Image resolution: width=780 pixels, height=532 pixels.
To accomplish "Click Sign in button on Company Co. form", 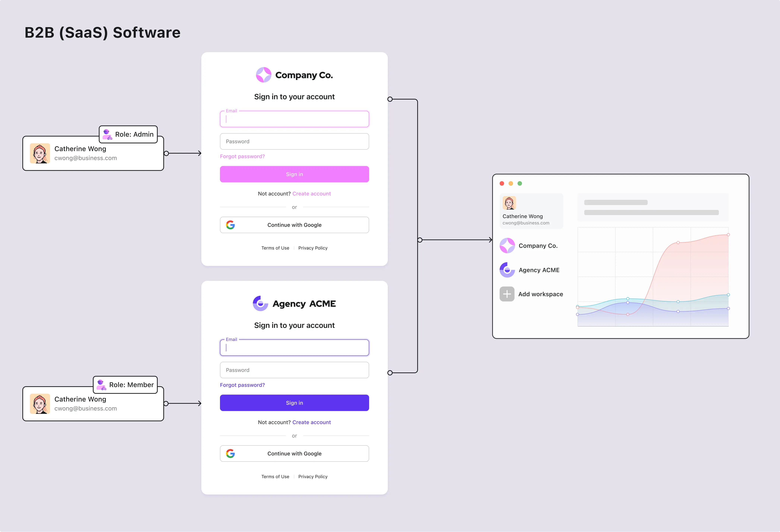I will tap(295, 174).
